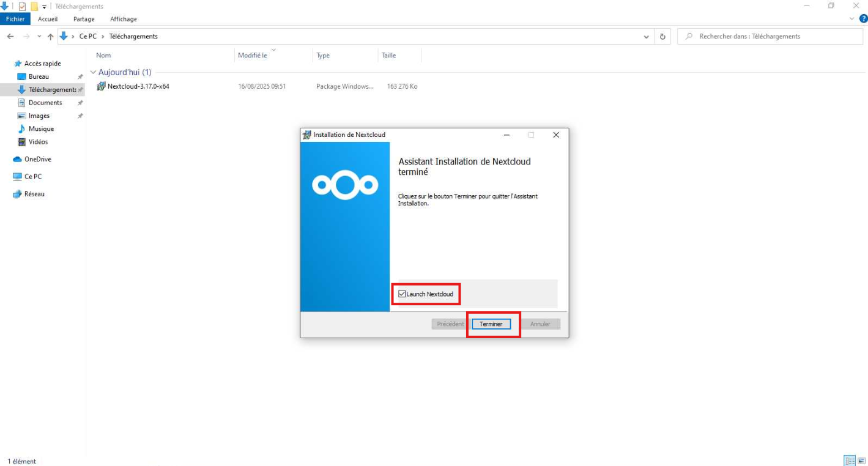The height and width of the screenshot is (466, 868).
Task: Click the 163 276 Ko size cell
Action: [x=402, y=87]
